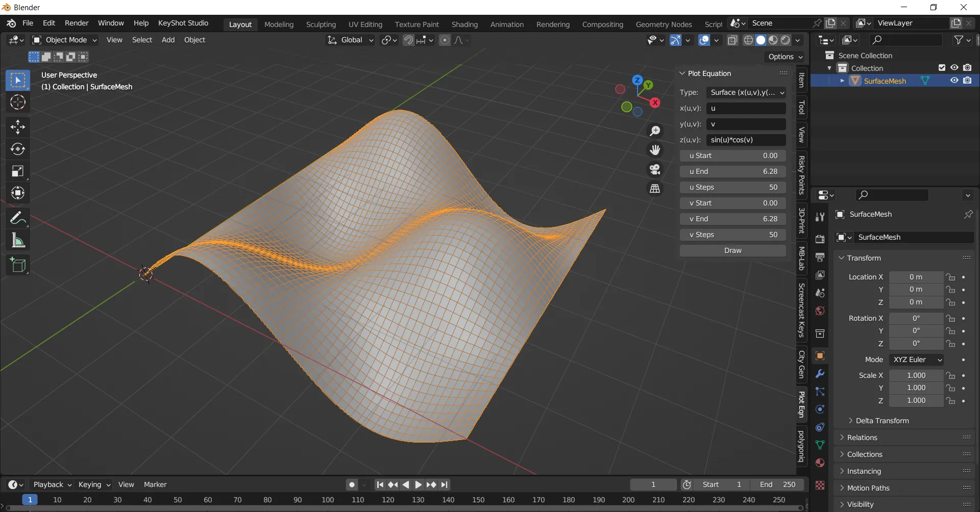The width and height of the screenshot is (980, 512).
Task: Open the Texture properties checker tab
Action: (820, 485)
